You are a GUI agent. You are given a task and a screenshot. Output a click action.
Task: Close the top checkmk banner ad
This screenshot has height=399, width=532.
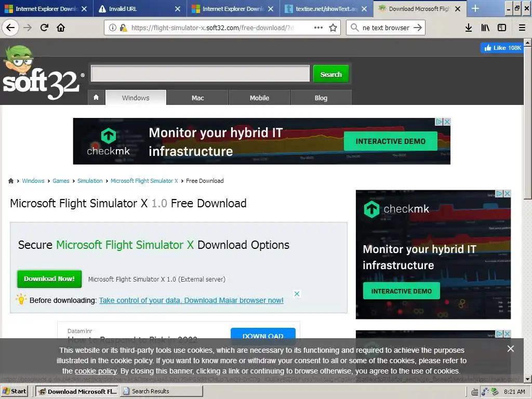[x=447, y=122]
